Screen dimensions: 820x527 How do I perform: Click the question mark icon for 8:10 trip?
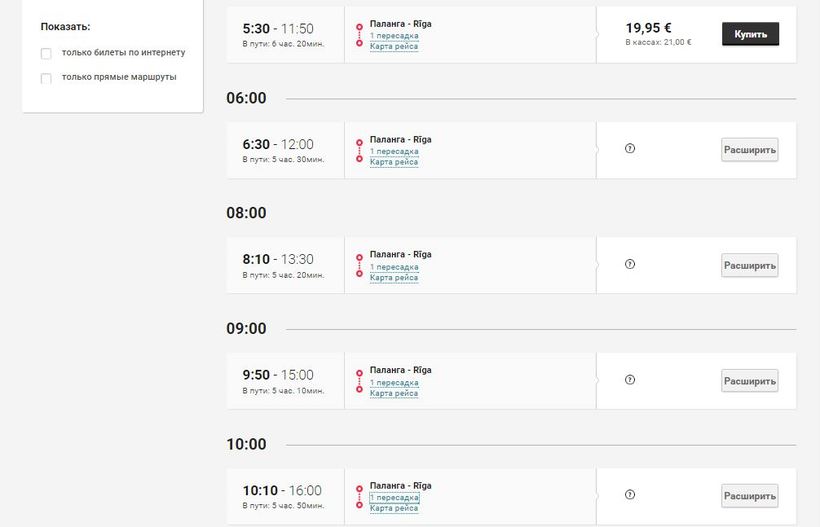pos(630,264)
